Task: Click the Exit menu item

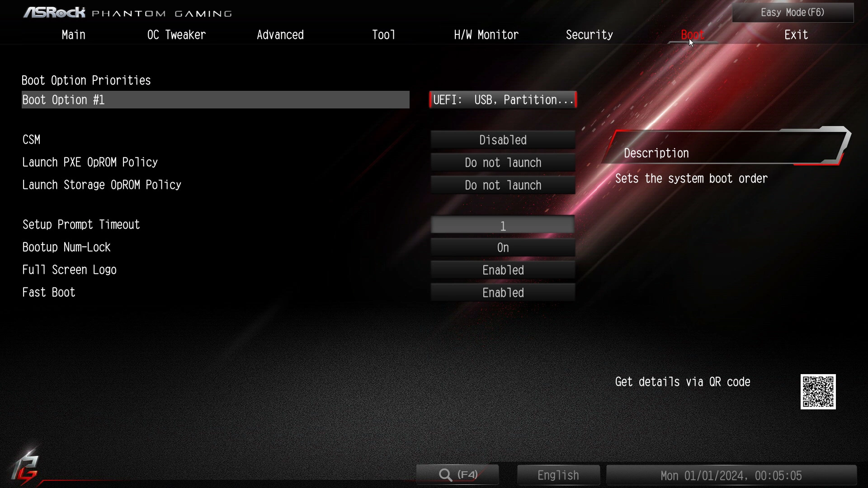Action: point(796,34)
